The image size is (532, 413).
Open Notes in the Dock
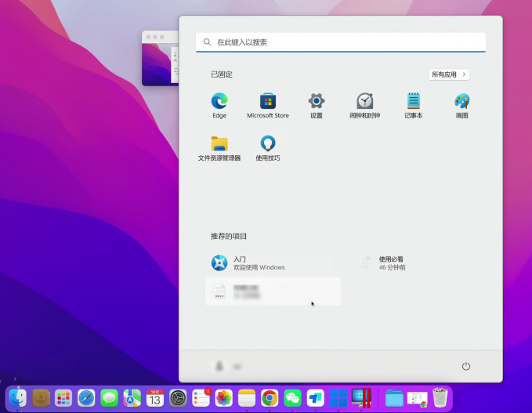(247, 398)
